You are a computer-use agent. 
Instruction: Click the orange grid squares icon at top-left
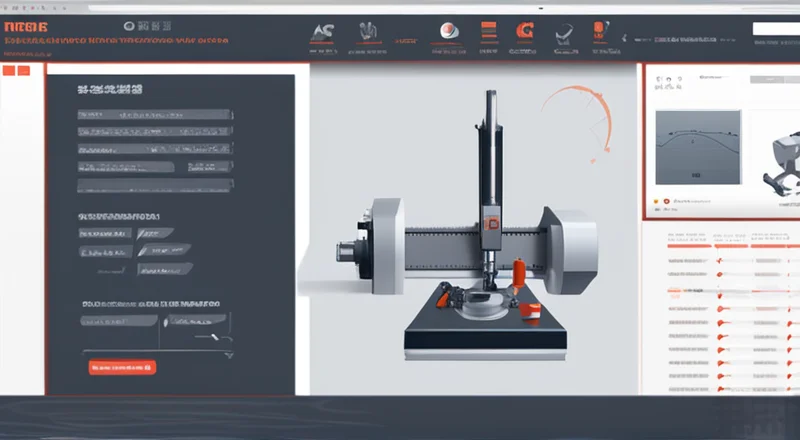click(x=16, y=71)
